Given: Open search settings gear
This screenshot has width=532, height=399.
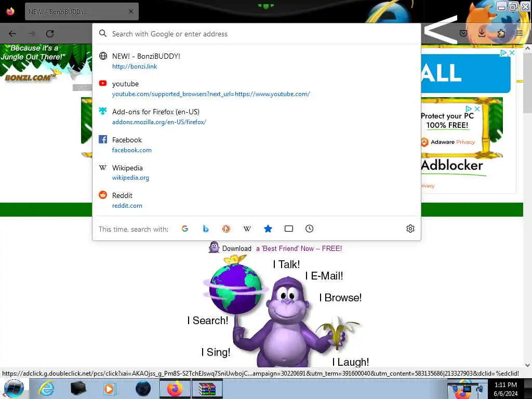Looking at the screenshot, I should click(410, 229).
